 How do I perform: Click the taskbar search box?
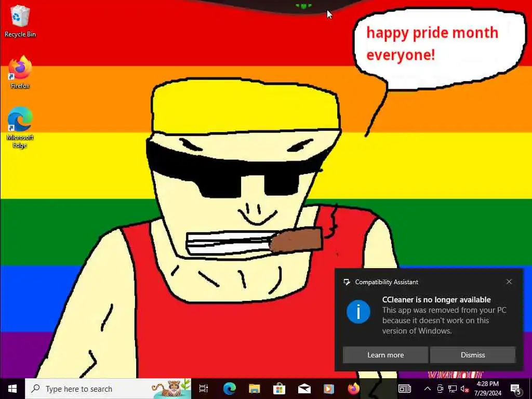point(108,389)
